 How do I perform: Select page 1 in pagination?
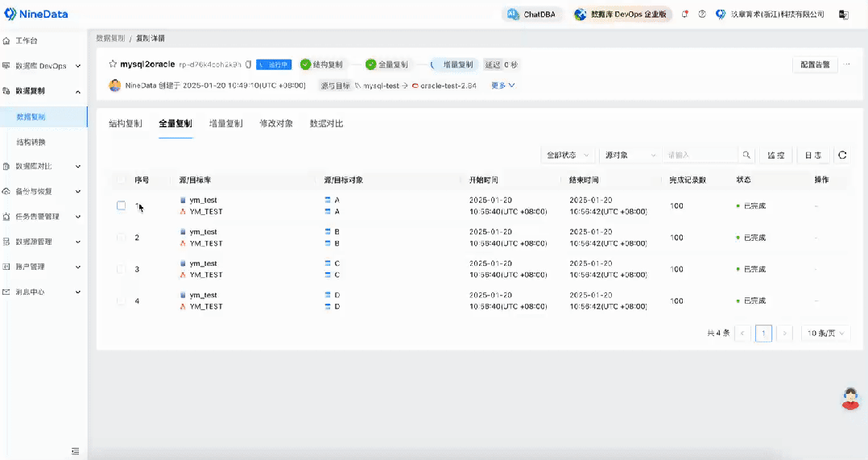tap(763, 334)
